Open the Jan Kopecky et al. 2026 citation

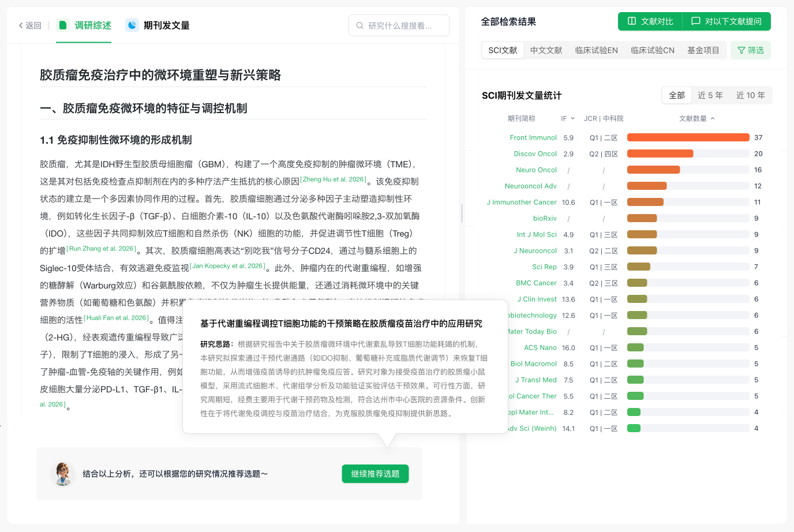click(229, 266)
